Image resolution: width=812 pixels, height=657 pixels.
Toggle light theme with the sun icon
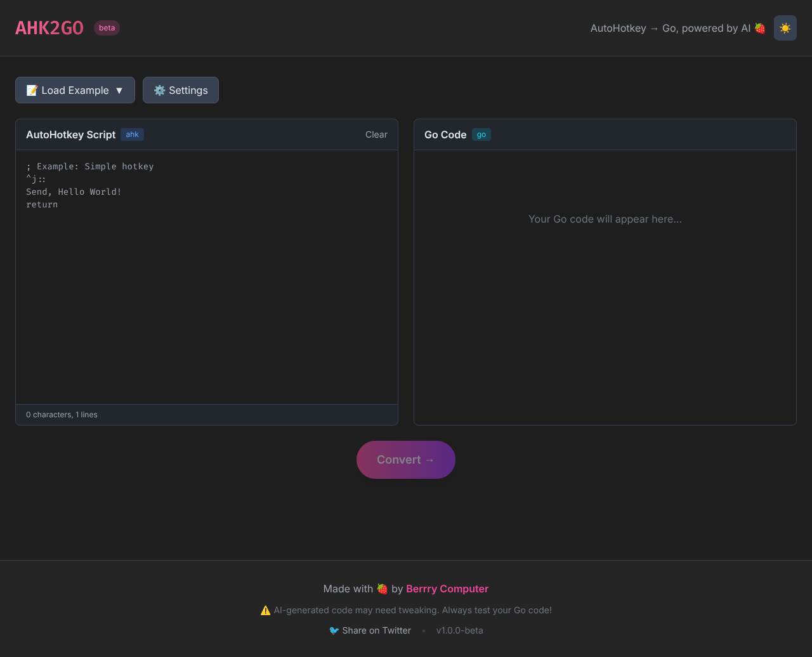(785, 28)
